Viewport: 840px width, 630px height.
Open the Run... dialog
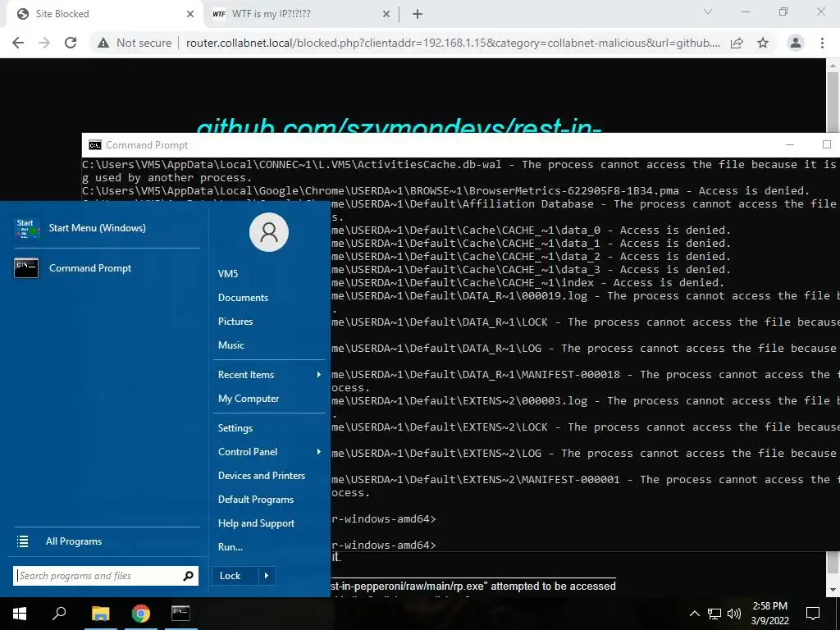[x=231, y=547]
